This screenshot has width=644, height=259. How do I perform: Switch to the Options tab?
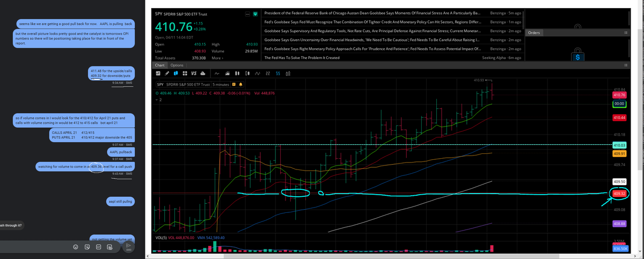pos(177,65)
